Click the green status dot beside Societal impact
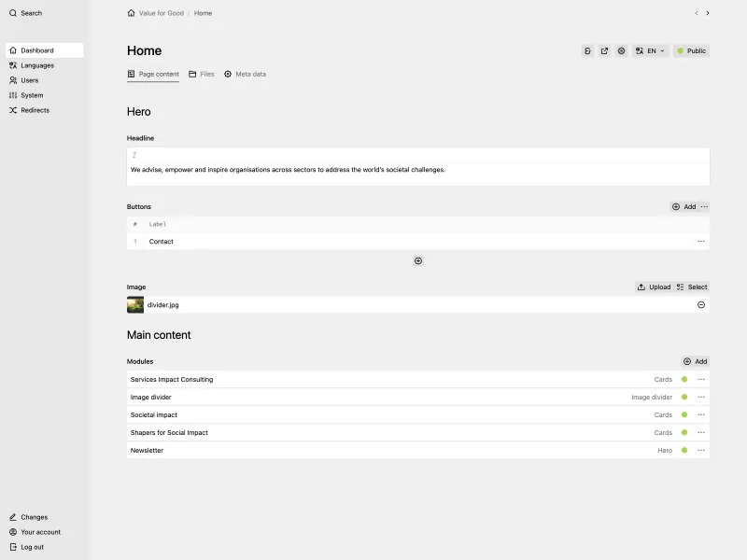The image size is (747, 560). tap(684, 414)
